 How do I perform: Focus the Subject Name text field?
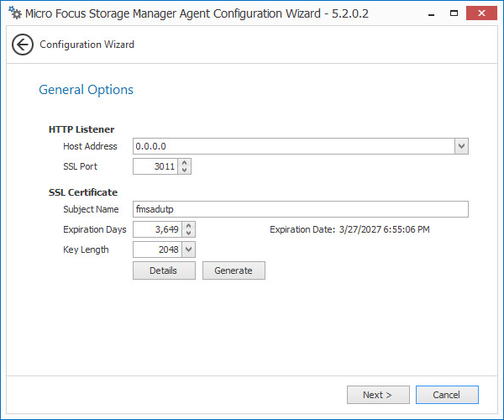(x=300, y=209)
